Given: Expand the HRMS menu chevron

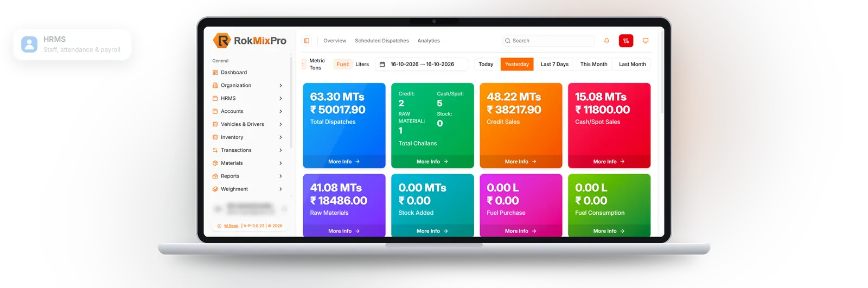Looking at the screenshot, I should (x=280, y=98).
